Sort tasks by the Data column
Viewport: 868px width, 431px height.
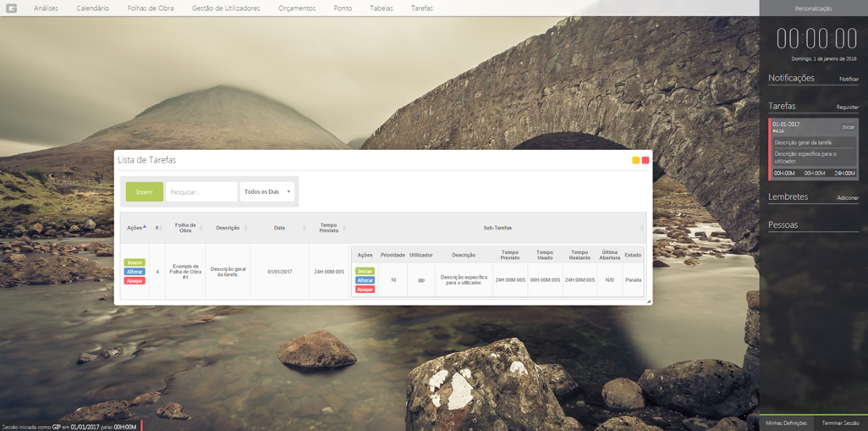click(x=279, y=228)
